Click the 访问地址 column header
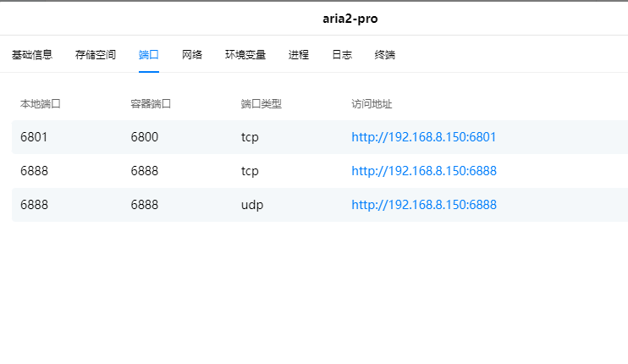Screen dimensions: 628x364 pyautogui.click(x=372, y=104)
